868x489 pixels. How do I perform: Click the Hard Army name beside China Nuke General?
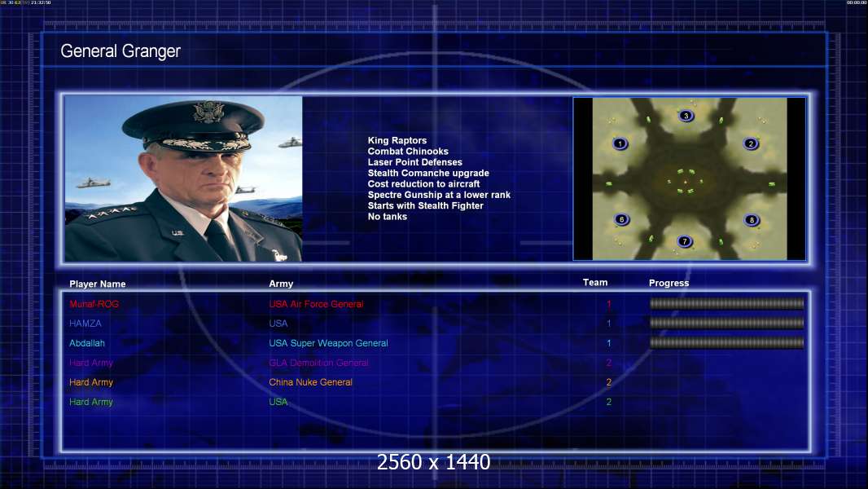(90, 382)
